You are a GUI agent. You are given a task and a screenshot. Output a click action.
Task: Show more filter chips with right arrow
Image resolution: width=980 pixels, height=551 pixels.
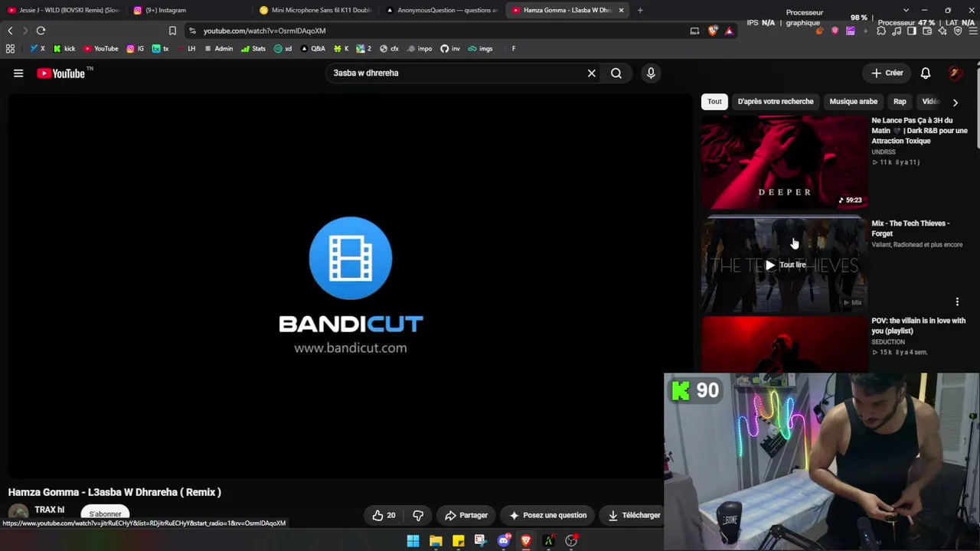(x=955, y=102)
